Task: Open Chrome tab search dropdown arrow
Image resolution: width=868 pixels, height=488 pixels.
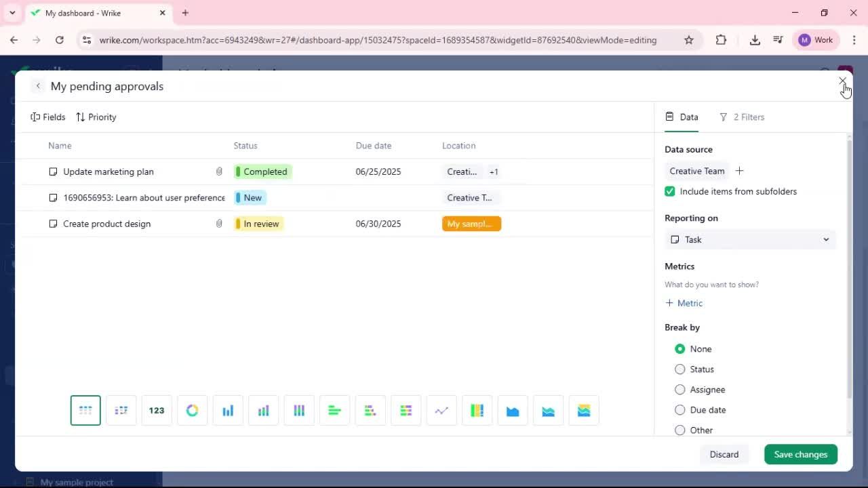Action: click(x=12, y=13)
